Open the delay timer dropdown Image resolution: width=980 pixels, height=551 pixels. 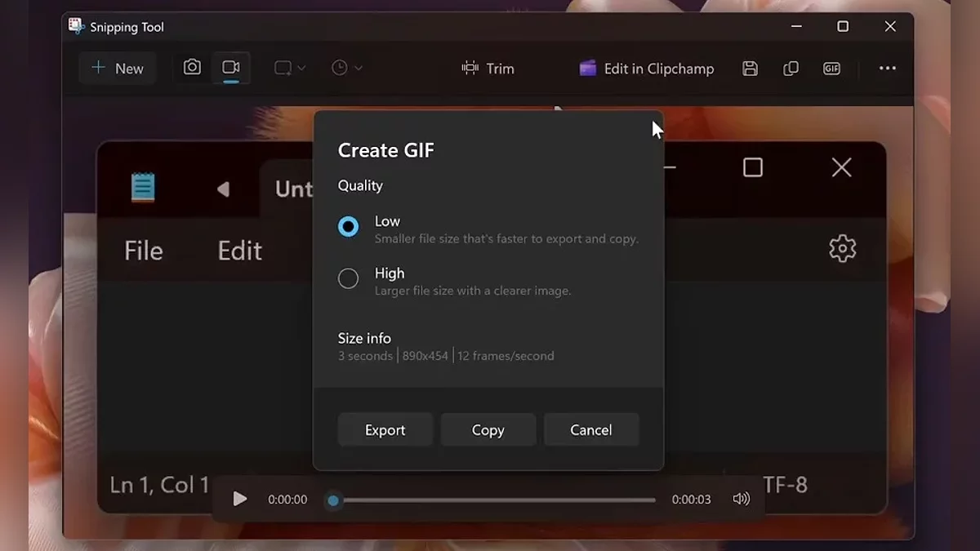point(347,69)
